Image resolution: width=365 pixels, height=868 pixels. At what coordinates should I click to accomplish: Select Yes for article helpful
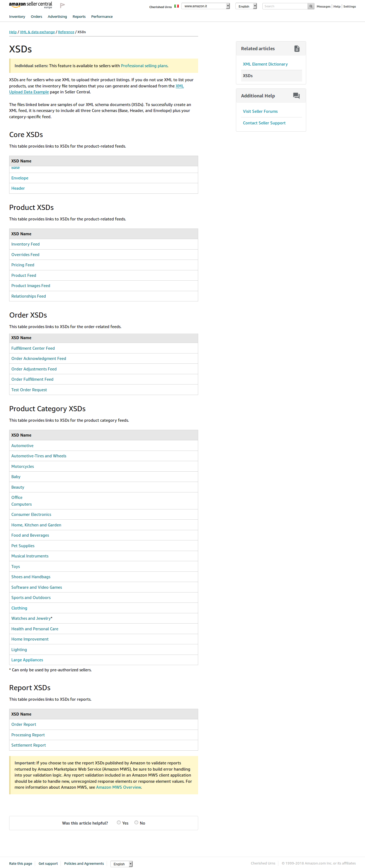pos(119,822)
